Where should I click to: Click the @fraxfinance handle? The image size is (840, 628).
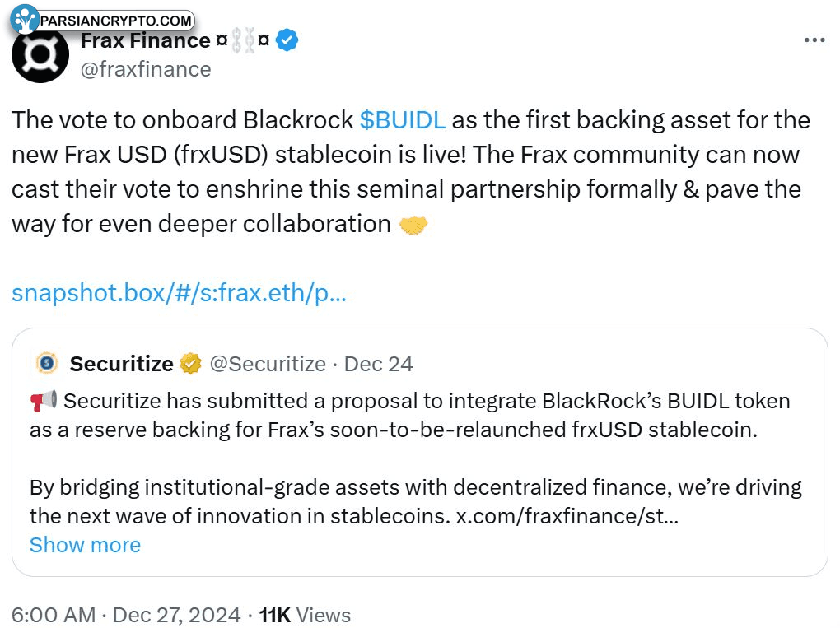click(146, 70)
